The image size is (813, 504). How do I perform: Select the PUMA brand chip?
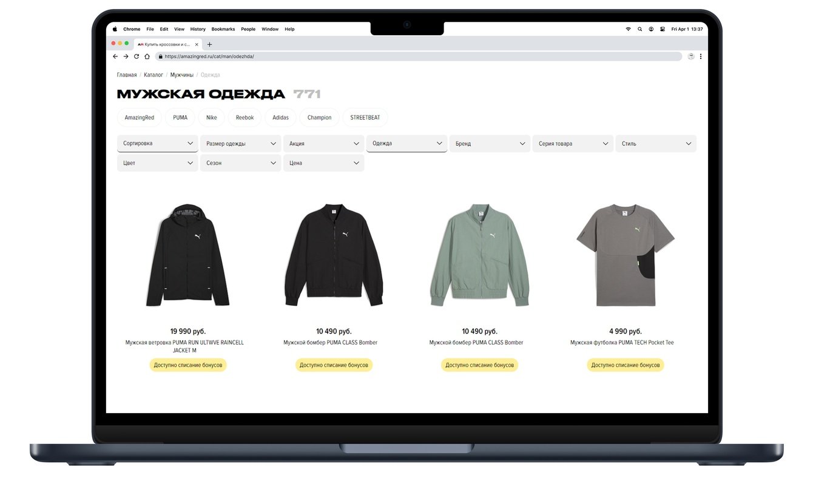tap(180, 118)
